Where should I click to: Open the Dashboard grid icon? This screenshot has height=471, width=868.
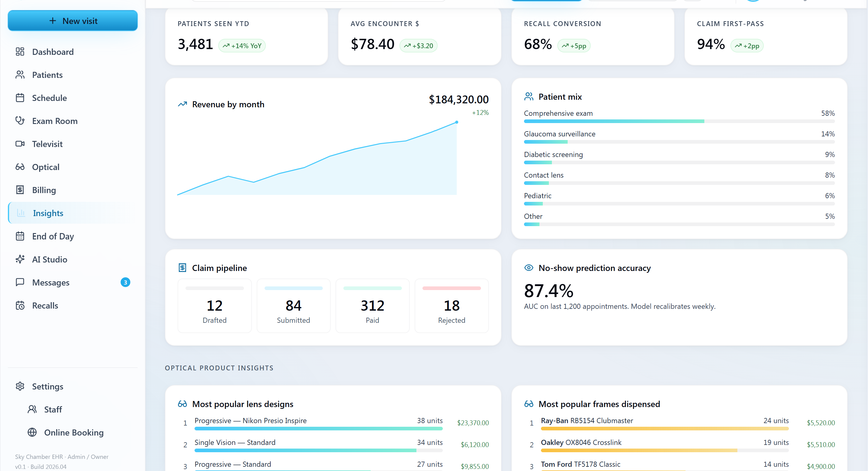(x=20, y=52)
